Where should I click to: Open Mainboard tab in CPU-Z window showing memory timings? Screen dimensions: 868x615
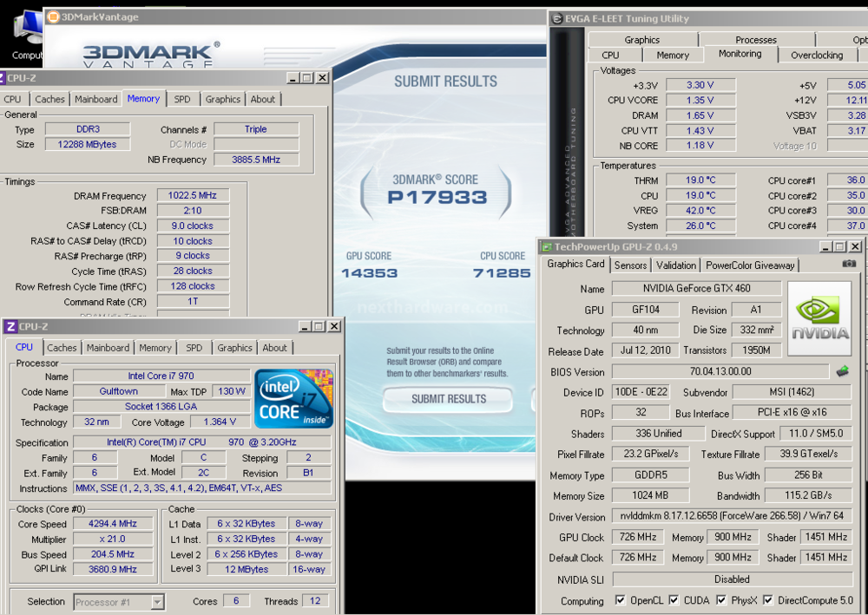[x=96, y=99]
